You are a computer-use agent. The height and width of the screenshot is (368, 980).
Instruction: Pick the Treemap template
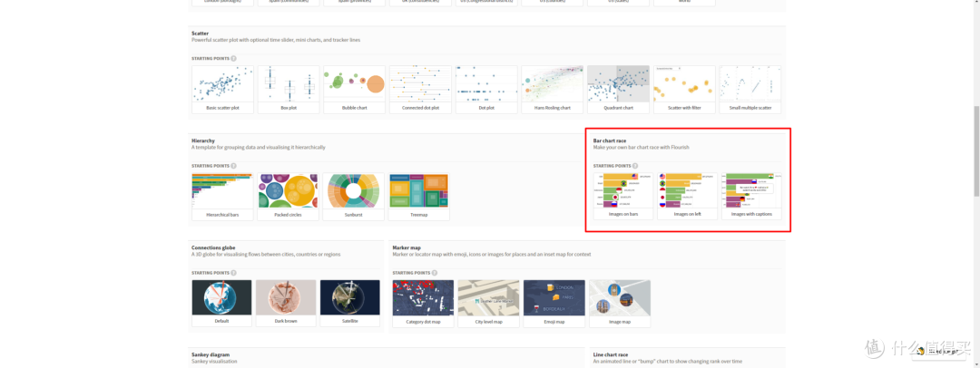pyautogui.click(x=418, y=197)
